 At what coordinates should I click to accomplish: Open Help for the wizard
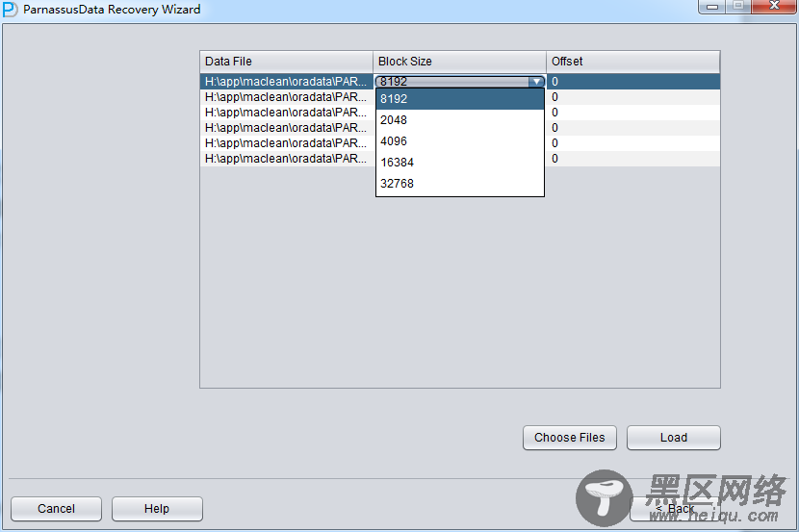click(x=157, y=509)
